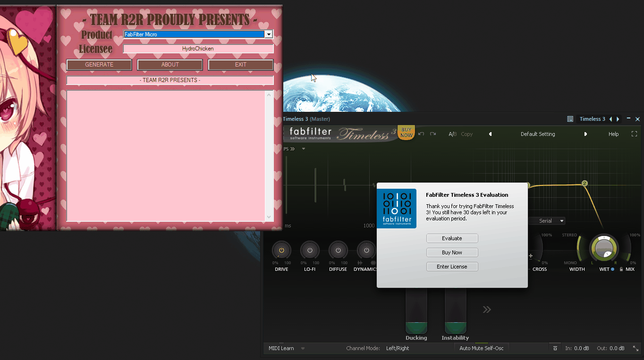
Task: Toggle Auto Mute Self-Osc
Action: click(482, 348)
